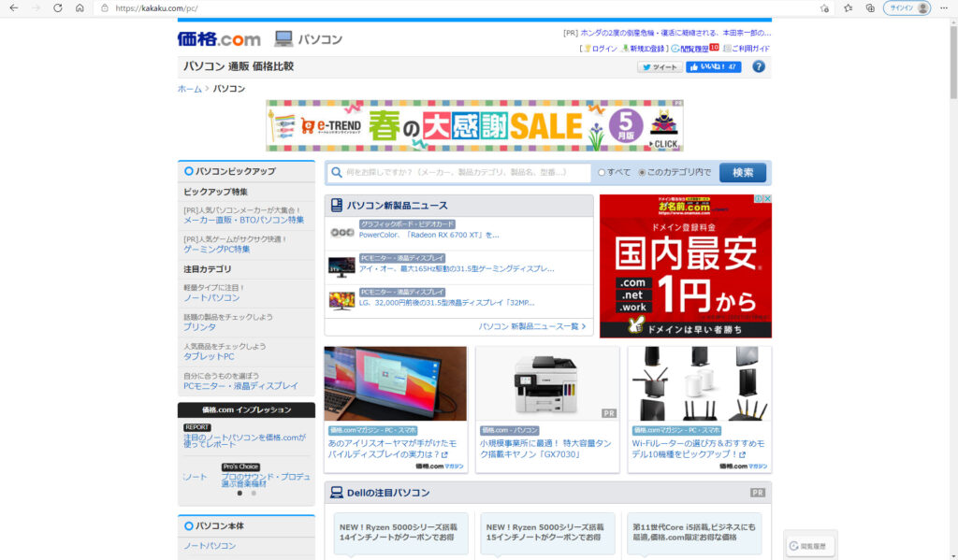Open ノートパソコン under 注目カテゴリ
Viewport: 958px width, 560px height.
pyautogui.click(x=211, y=298)
